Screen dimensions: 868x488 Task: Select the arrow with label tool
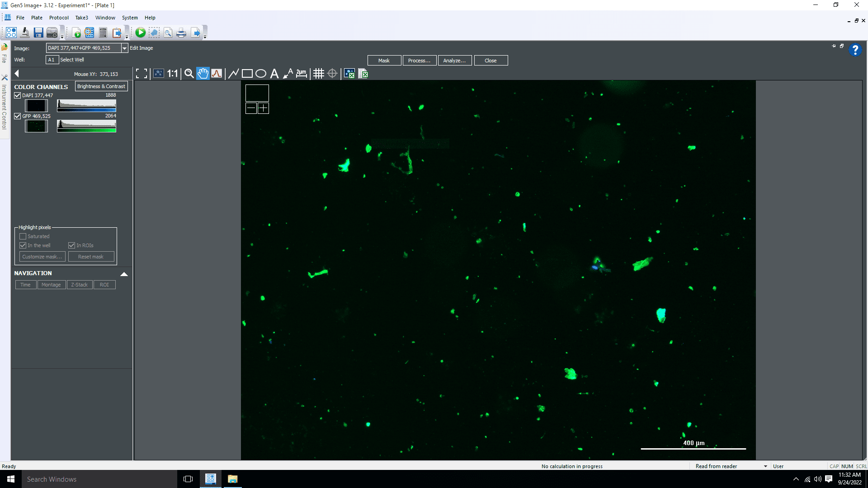(288, 74)
